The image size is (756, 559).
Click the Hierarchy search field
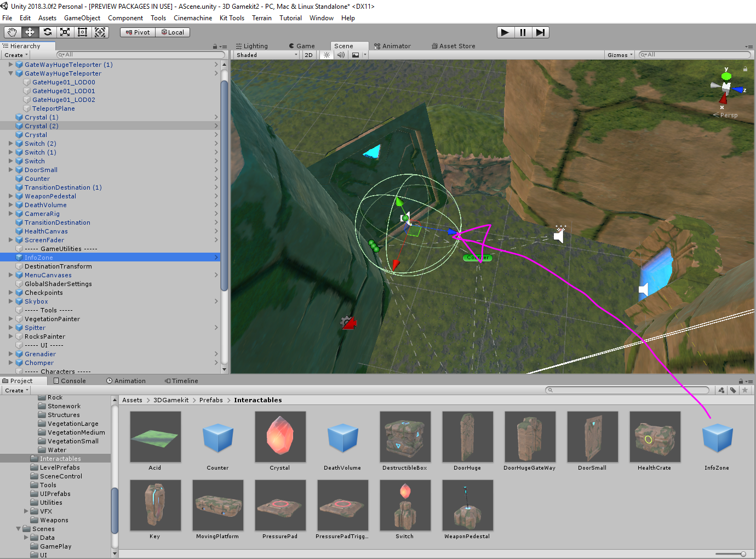(x=141, y=55)
